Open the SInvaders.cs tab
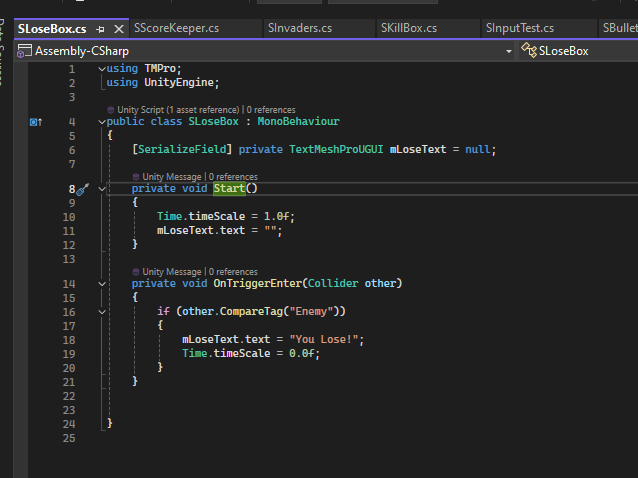 300,28
